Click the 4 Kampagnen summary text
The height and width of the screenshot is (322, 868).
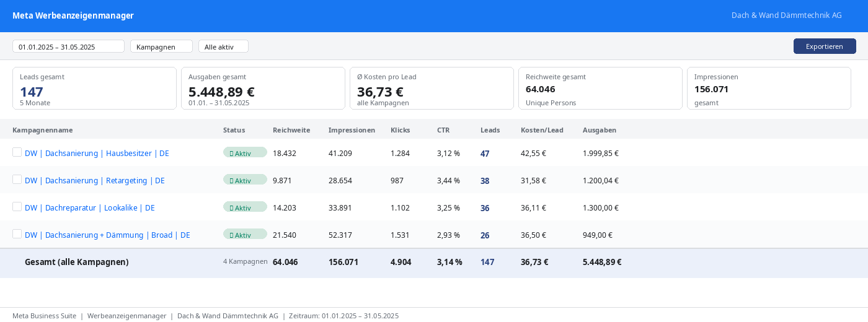[x=246, y=261]
